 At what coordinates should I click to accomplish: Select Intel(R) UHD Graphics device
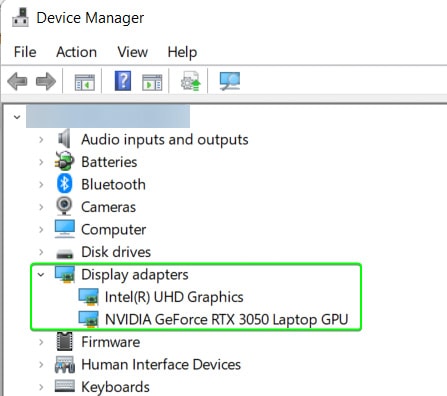pos(174,297)
